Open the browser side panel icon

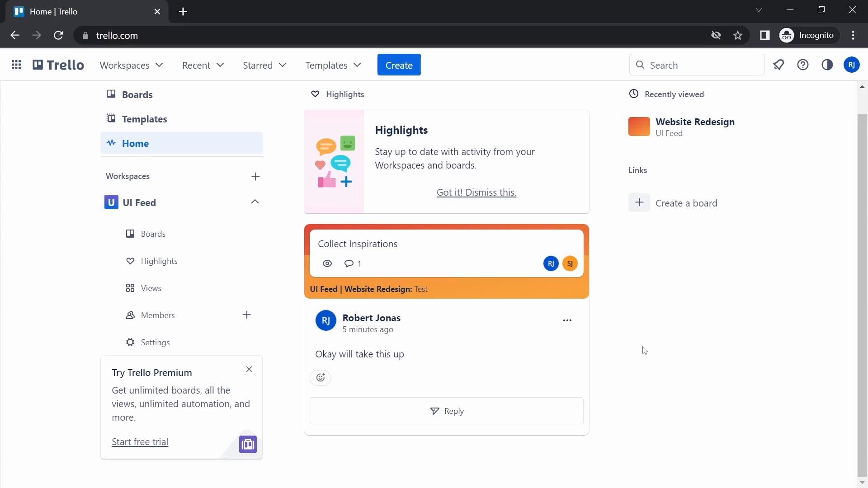coord(764,35)
